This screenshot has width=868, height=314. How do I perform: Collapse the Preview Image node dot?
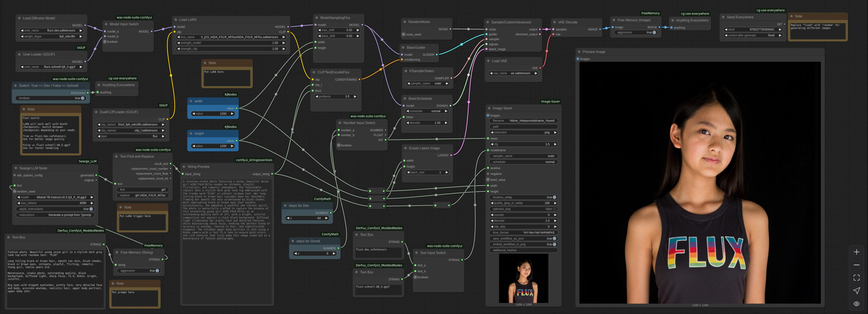click(579, 52)
